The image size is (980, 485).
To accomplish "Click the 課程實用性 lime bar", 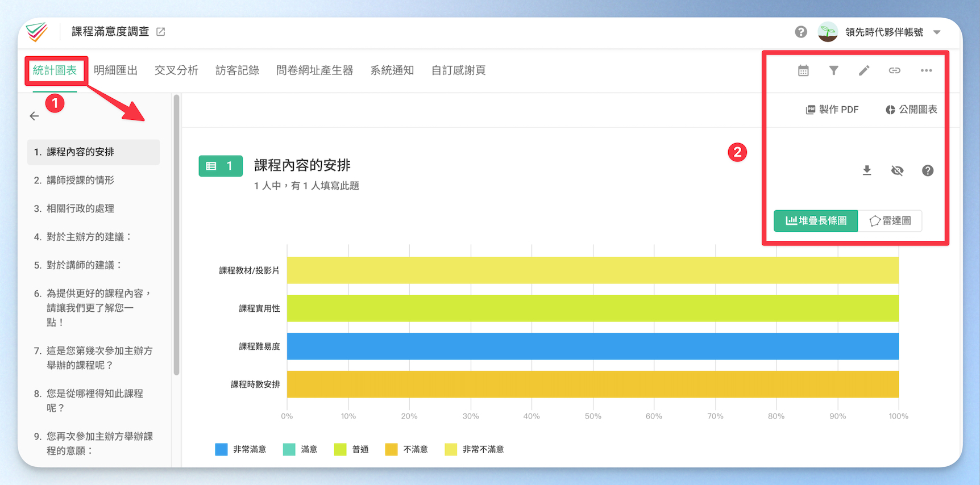I will point(592,308).
